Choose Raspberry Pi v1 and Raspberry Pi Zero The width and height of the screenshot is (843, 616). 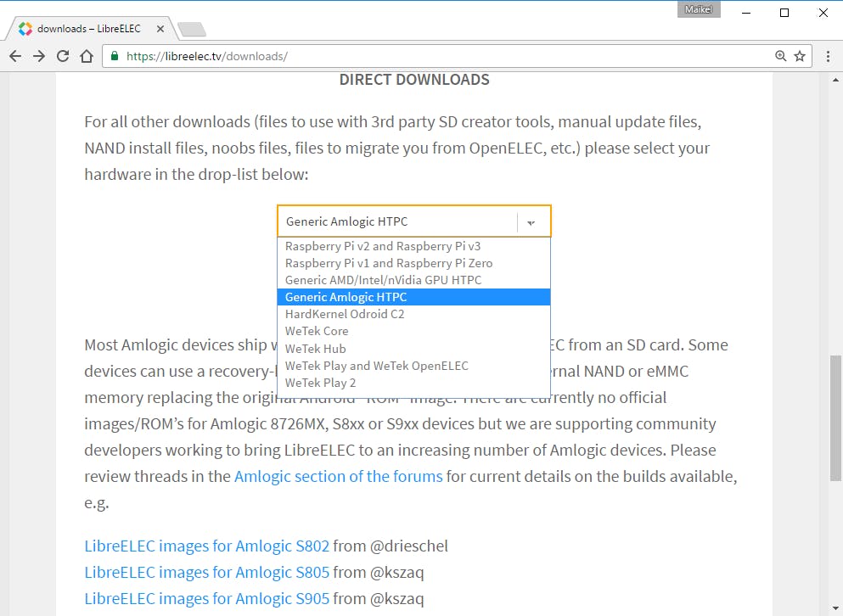pos(414,263)
